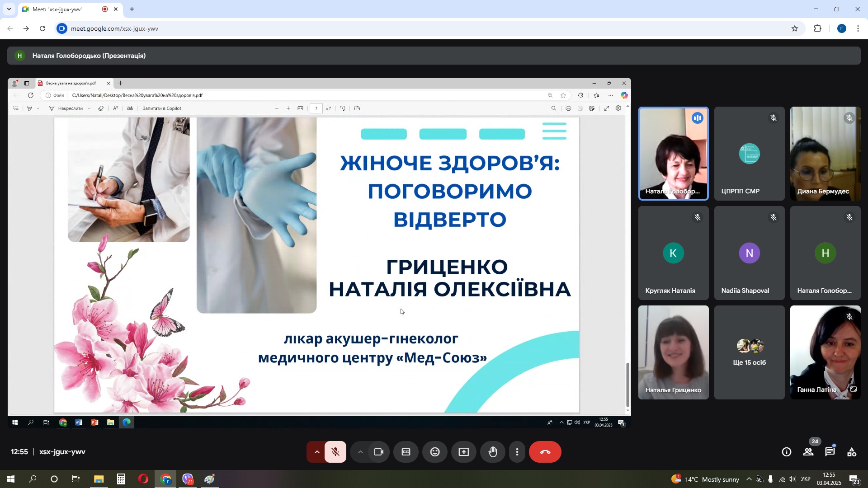
Task: Open tab search chevron in Chrome
Action: pos(9,9)
